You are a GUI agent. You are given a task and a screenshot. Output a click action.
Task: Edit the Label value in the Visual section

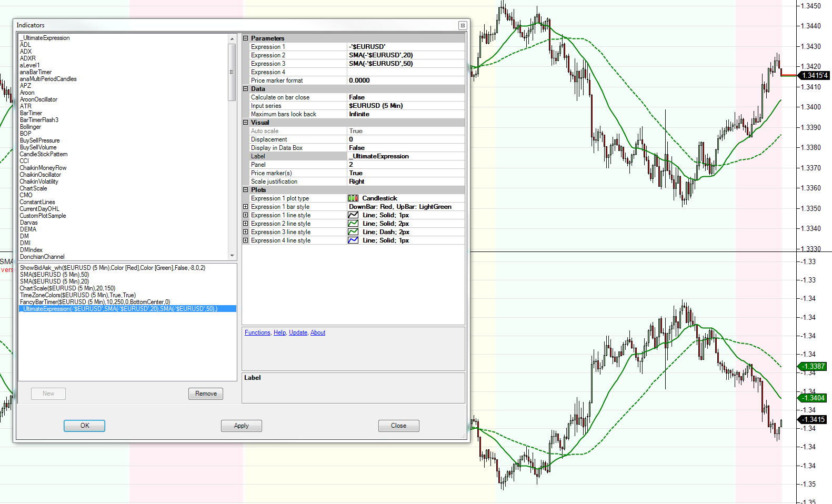pyautogui.click(x=406, y=156)
